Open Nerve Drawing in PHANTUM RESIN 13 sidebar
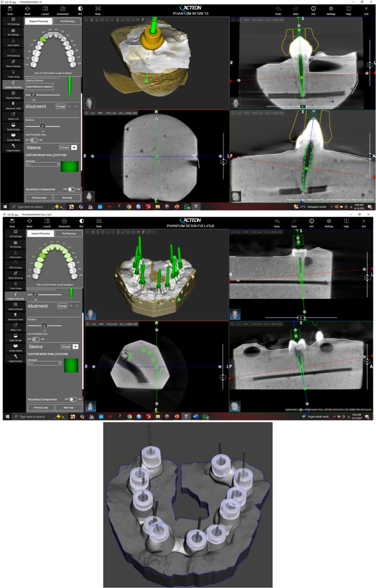 pos(13,63)
